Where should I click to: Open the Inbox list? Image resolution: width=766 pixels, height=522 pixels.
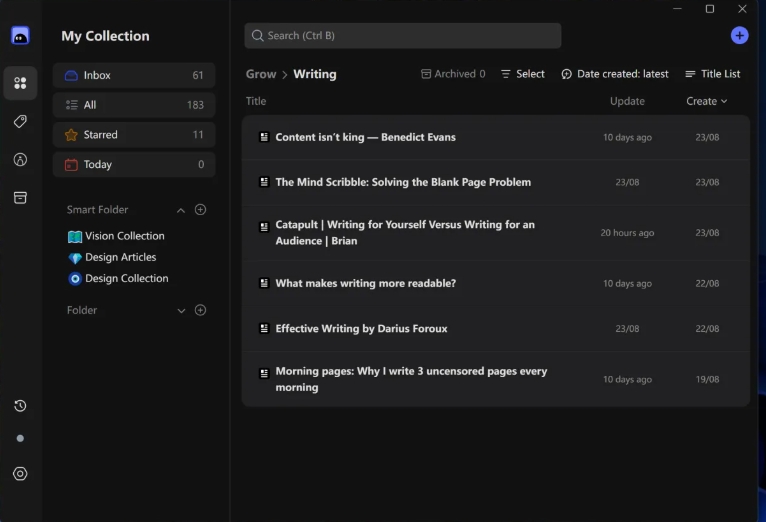point(134,75)
